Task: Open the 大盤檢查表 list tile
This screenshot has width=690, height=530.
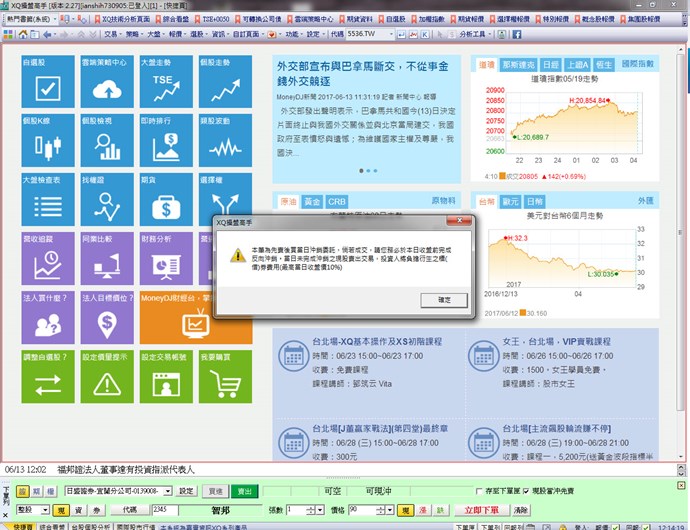Action: pyautogui.click(x=48, y=199)
